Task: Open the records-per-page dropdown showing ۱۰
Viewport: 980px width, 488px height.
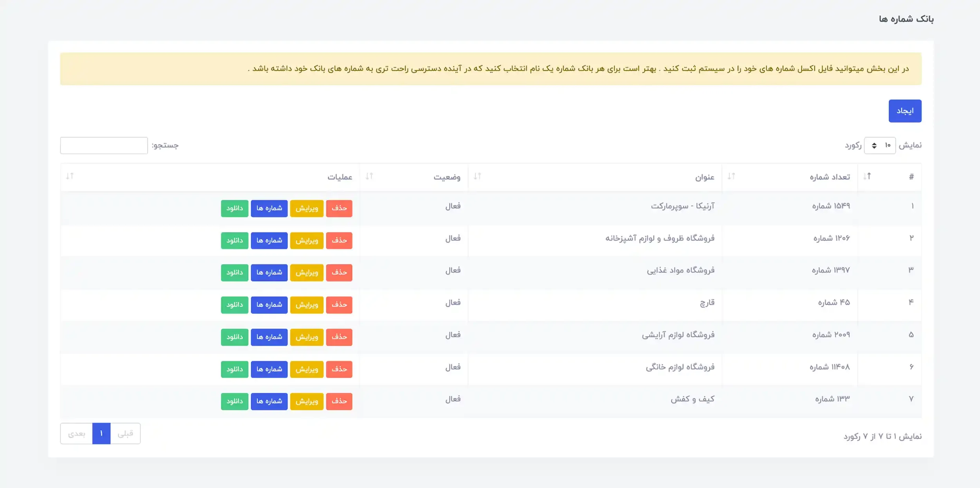Action: pyautogui.click(x=880, y=146)
